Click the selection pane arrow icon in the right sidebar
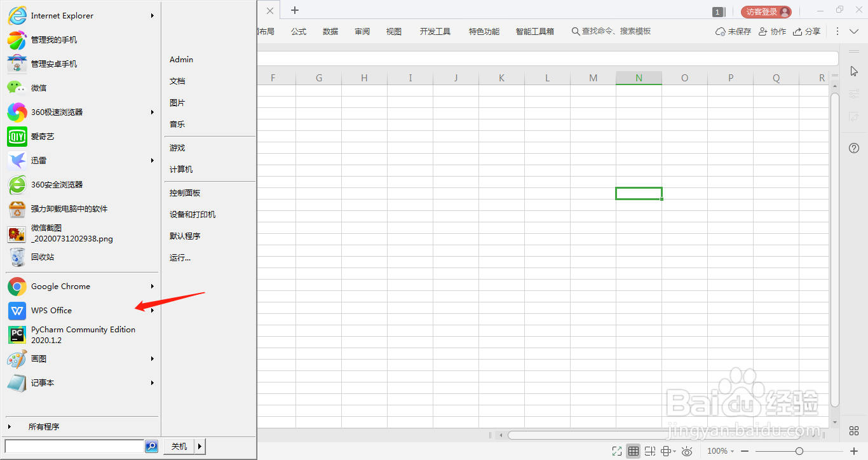Screen dimensions: 868x460 pyautogui.click(x=854, y=71)
